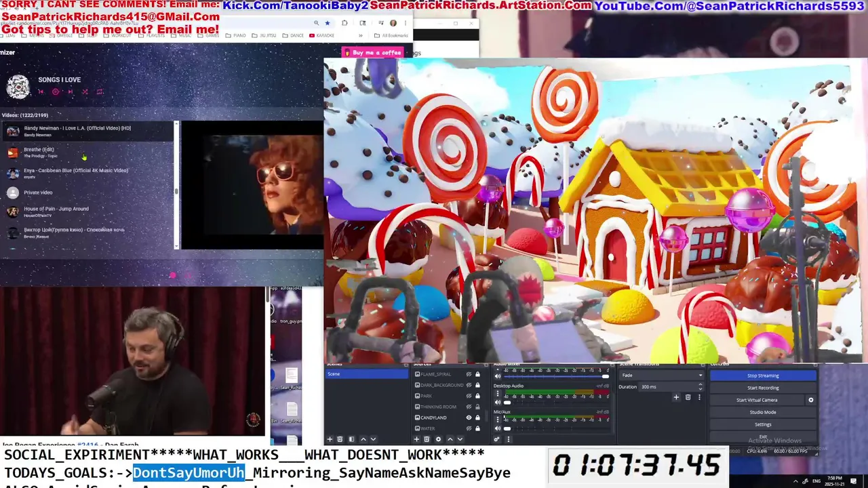Open the Chrome profile avatar
The width and height of the screenshot is (868, 488).
click(393, 22)
